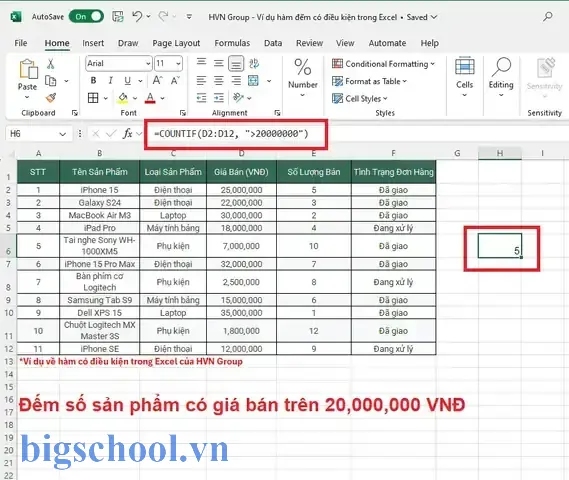Toggle Bold formatting
Viewport: 569px width, 480px height.
point(93,81)
